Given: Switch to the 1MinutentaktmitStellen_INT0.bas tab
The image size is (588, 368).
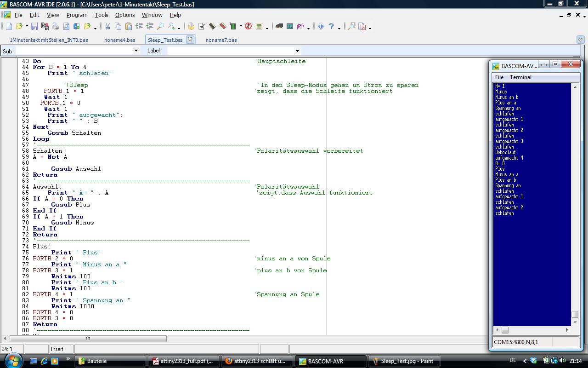Looking at the screenshot, I should point(49,40).
